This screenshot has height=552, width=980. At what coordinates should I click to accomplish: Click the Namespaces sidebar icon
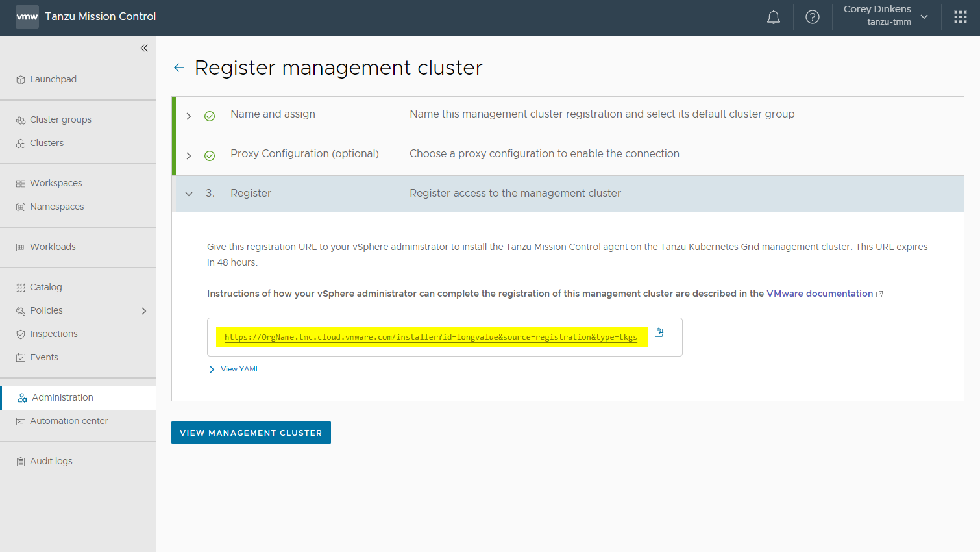[x=21, y=207]
